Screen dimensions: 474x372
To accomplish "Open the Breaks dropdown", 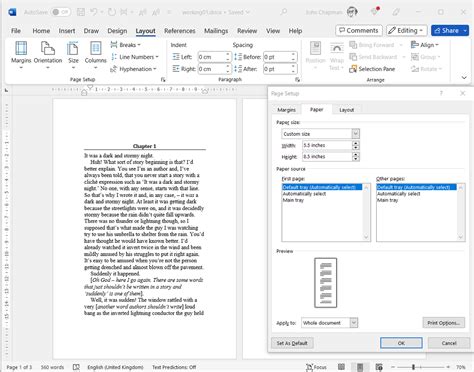I will point(126,45).
